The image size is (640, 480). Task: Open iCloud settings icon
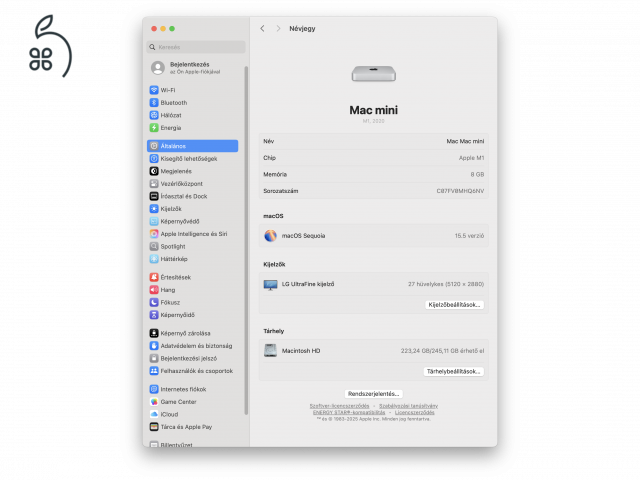pos(154,414)
